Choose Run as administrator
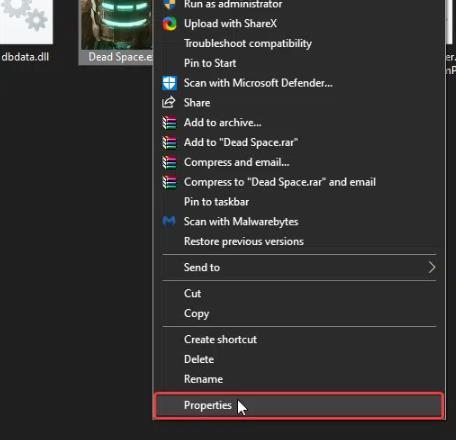 (299, 4)
